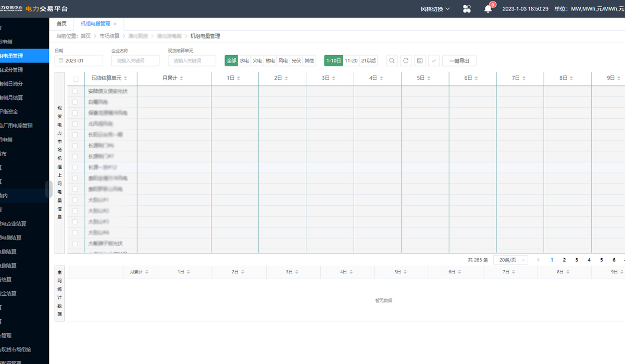The width and height of the screenshot is (625, 364).
Task: Sort upper table by 5日 arrows
Action: pyautogui.click(x=428, y=78)
